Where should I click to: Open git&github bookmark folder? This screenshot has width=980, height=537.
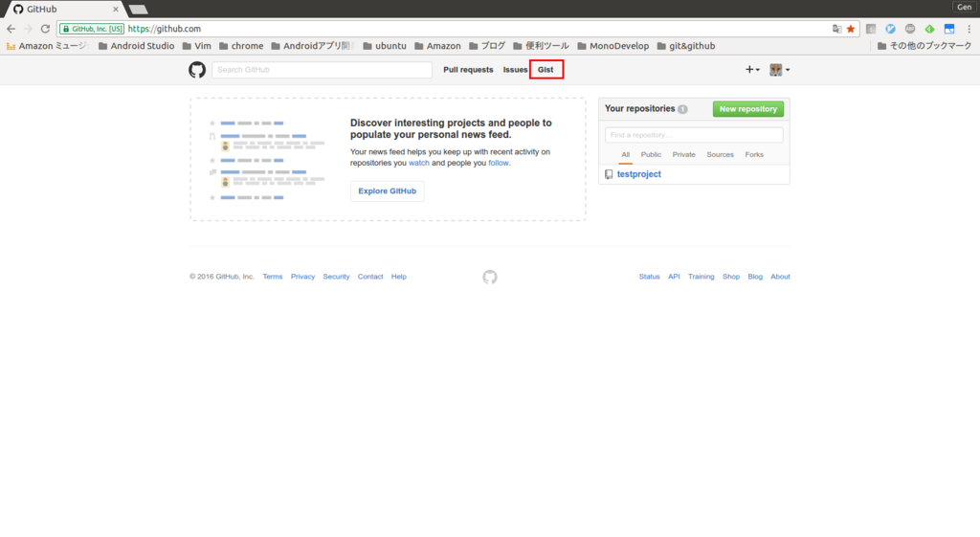coord(686,46)
